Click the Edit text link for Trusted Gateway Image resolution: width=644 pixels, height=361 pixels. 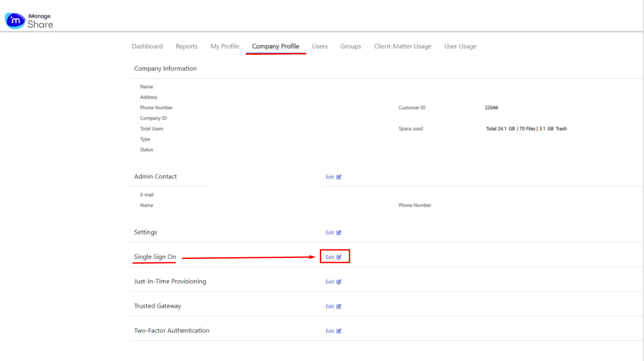330,306
